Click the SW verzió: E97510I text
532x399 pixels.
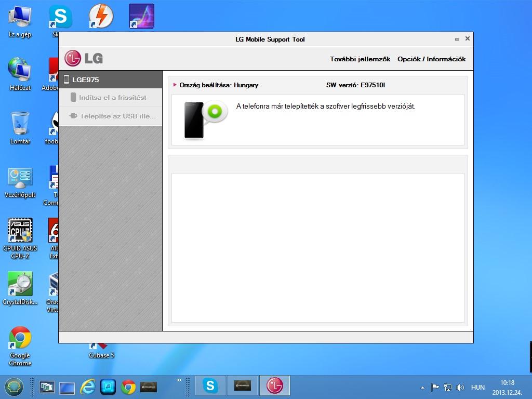coord(355,85)
